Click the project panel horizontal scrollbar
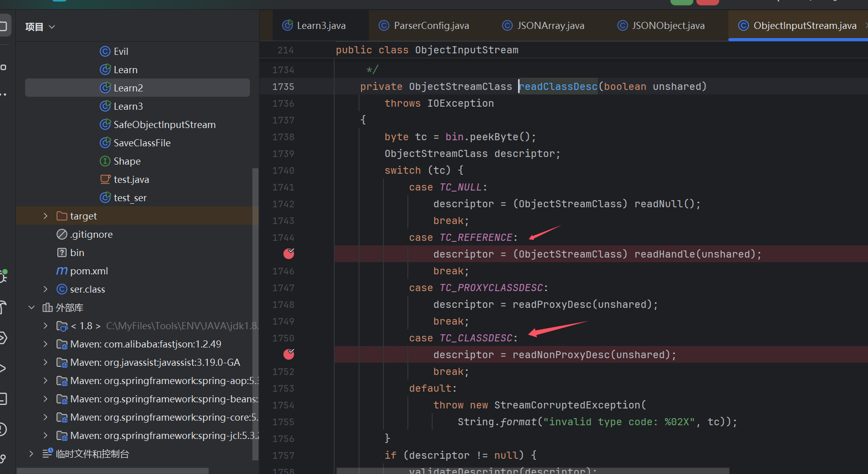The width and height of the screenshot is (868, 474). coord(113,471)
